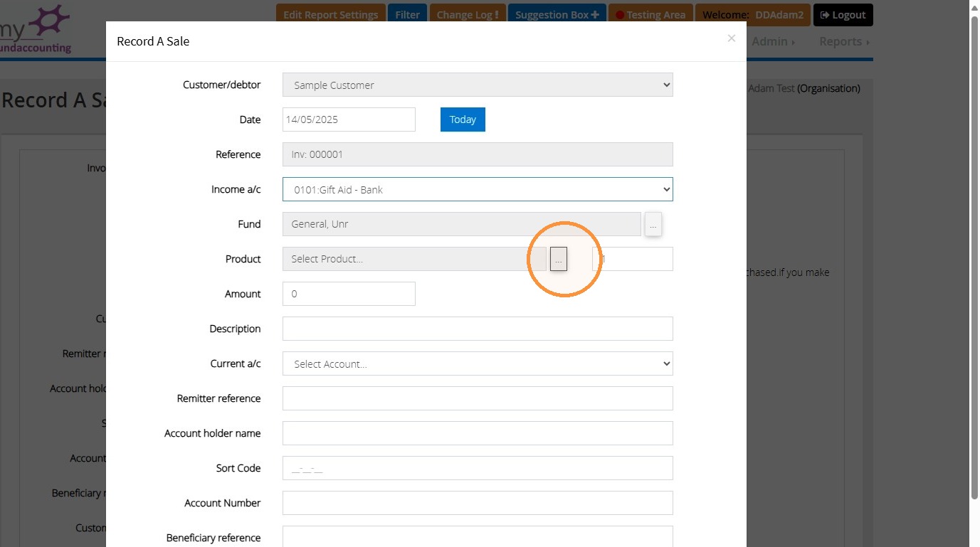Open the Reports menu

pos(845,41)
